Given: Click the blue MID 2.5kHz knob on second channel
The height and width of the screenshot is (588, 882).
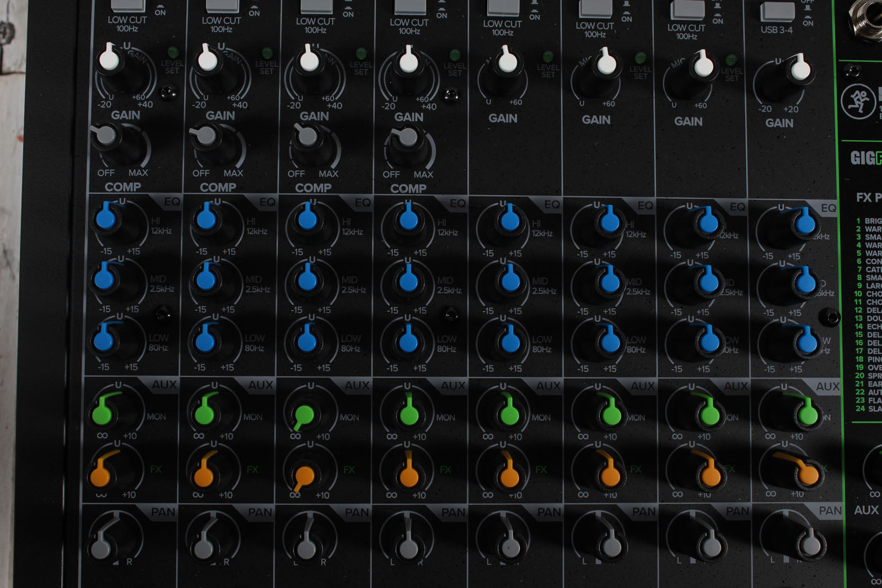Looking at the screenshot, I should coord(206,279).
